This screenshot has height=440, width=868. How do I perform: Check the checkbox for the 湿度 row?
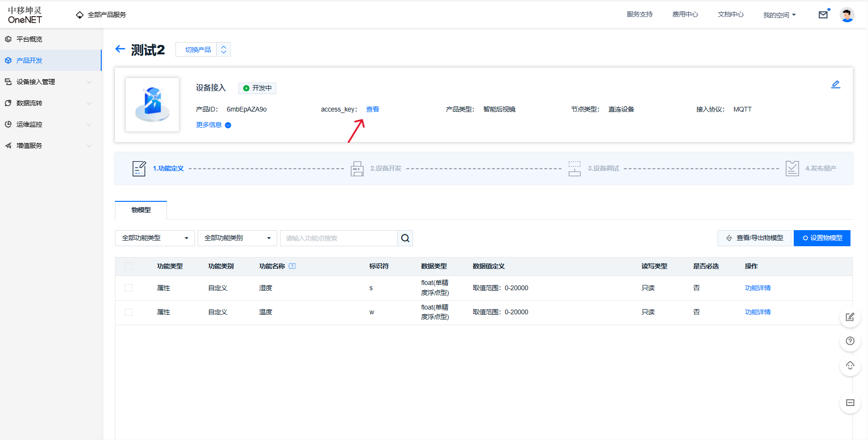coord(129,288)
